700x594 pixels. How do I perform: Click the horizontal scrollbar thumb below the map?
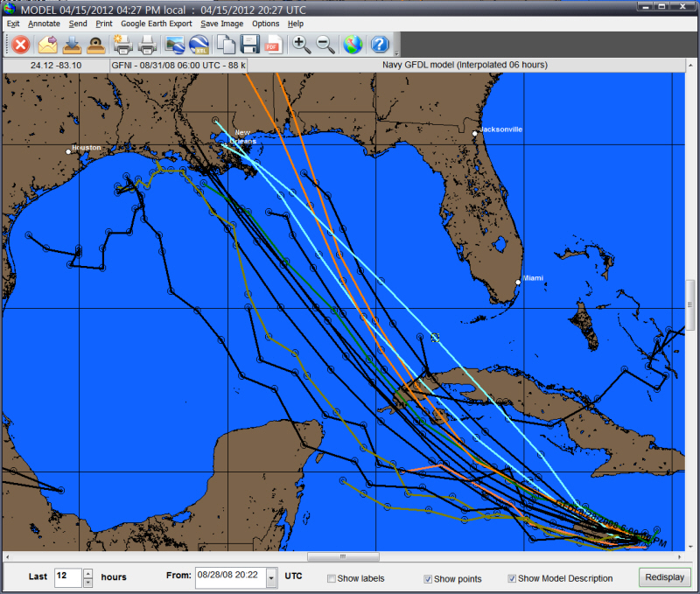click(x=342, y=556)
